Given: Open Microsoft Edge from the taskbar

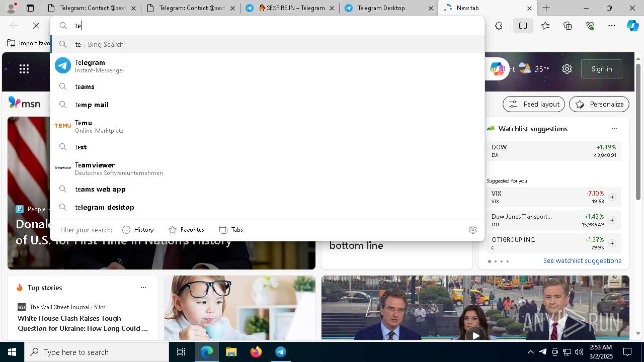Looking at the screenshot, I should pyautogui.click(x=207, y=352).
